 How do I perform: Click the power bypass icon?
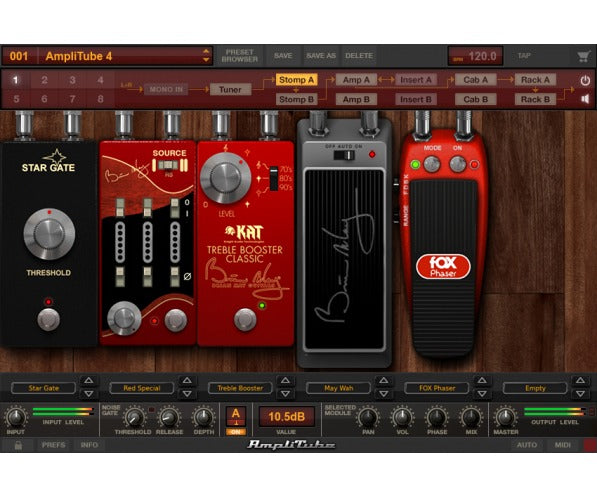pos(585,81)
